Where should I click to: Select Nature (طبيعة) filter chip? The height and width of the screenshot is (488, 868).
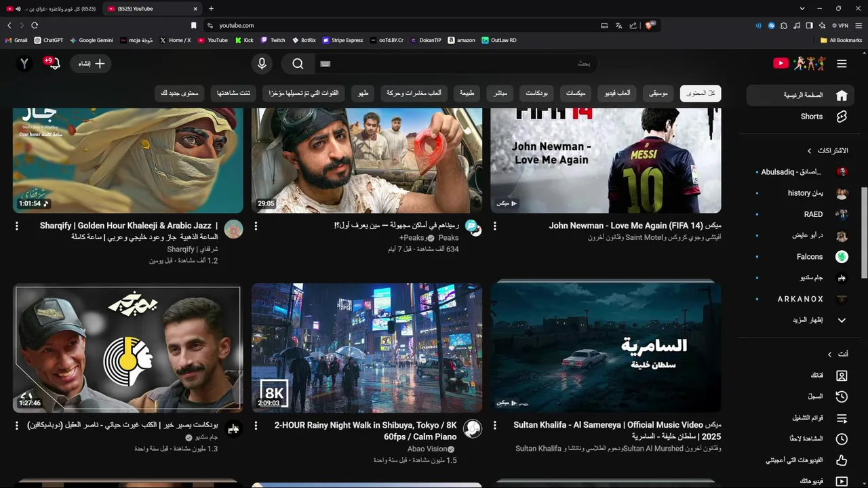467,93
